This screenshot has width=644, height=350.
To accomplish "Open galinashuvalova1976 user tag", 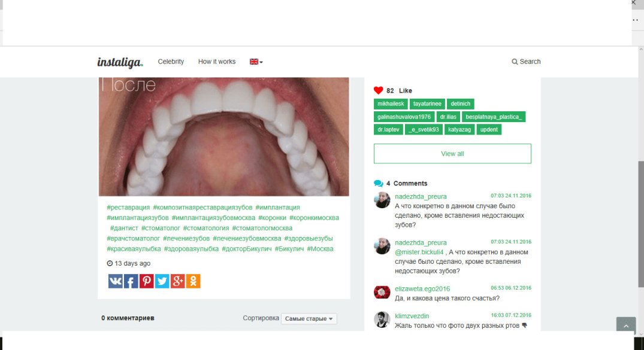I will [404, 117].
